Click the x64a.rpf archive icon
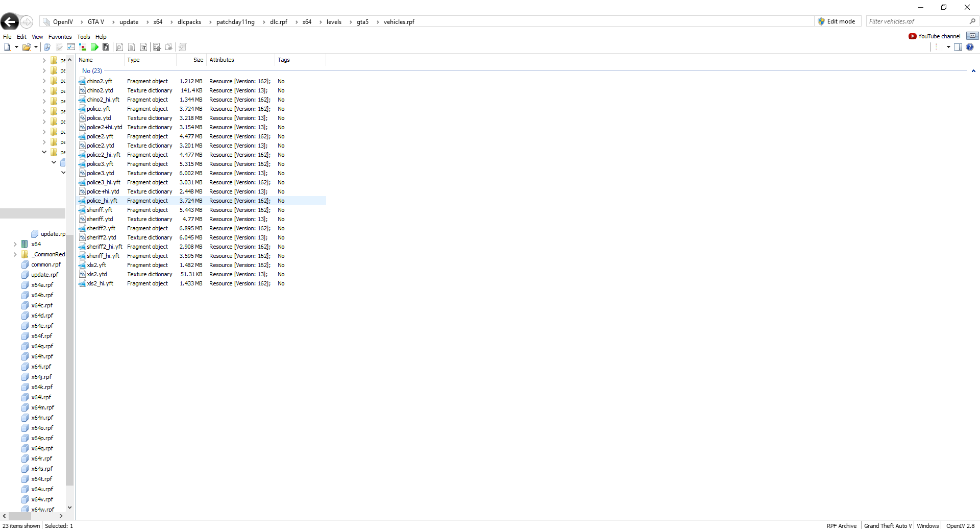This screenshot has width=980, height=531. (25, 285)
